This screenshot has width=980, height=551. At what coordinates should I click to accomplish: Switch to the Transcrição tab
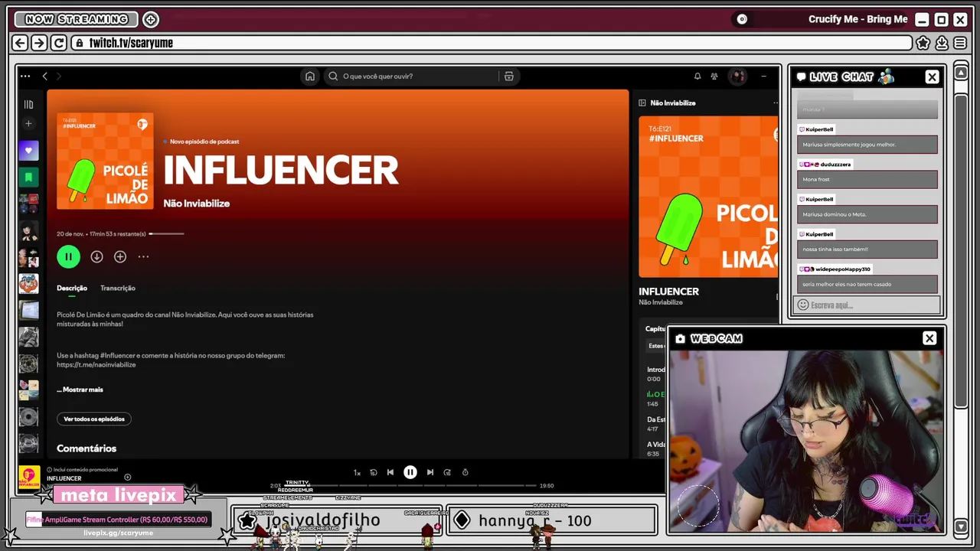click(x=118, y=289)
